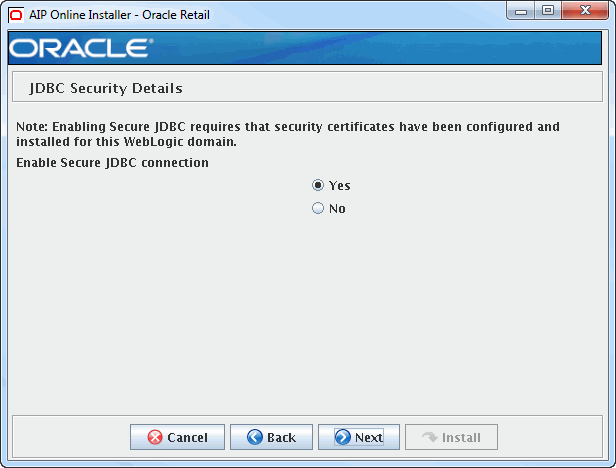Close the AIP Online Installer window
This screenshot has width=616, height=468.
click(x=585, y=11)
